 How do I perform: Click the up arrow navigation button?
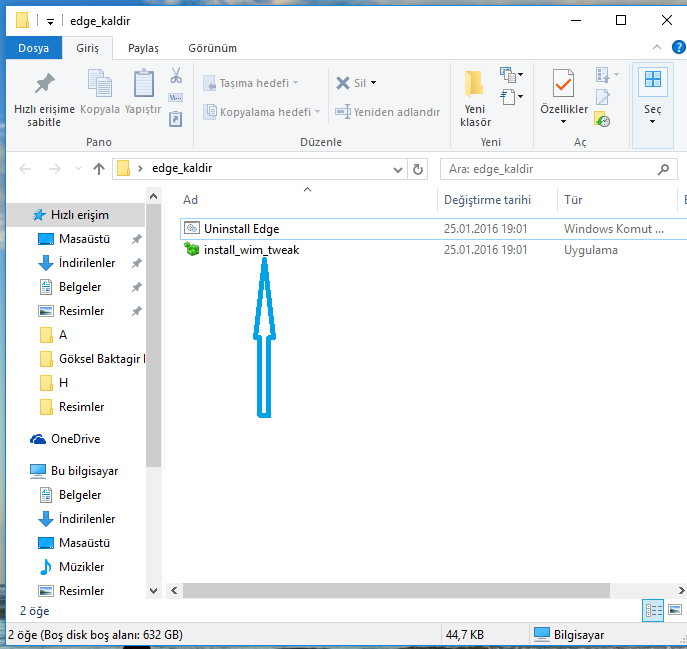pos(99,169)
